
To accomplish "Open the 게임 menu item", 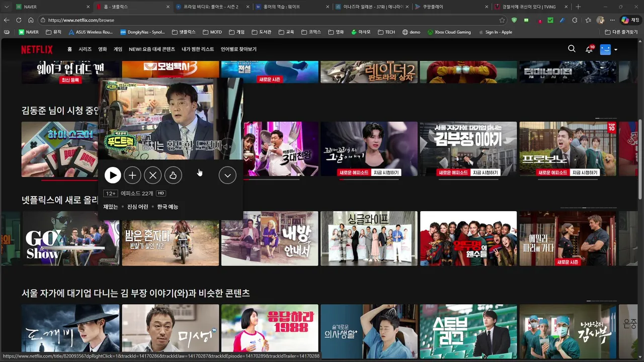I will pyautogui.click(x=118, y=49).
